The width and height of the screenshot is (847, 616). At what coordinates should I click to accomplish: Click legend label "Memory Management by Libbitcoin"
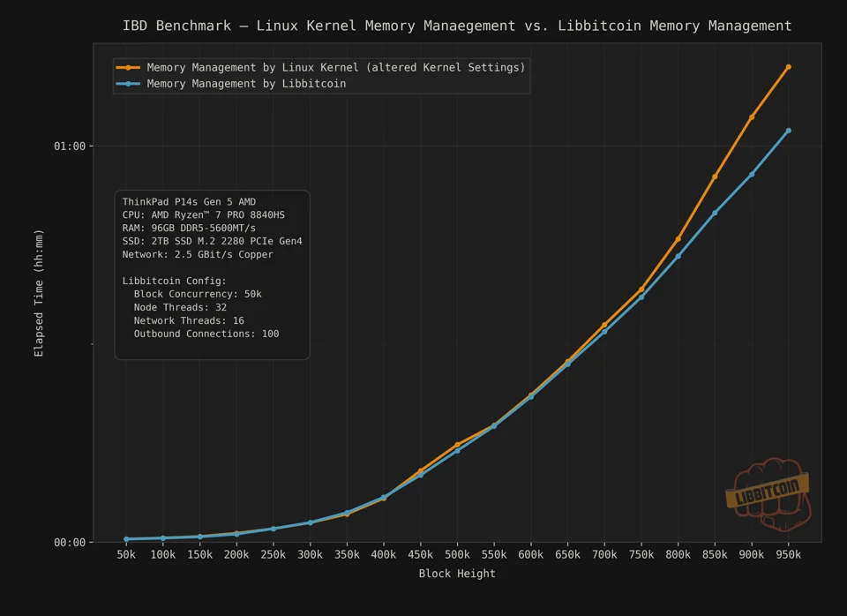246,84
